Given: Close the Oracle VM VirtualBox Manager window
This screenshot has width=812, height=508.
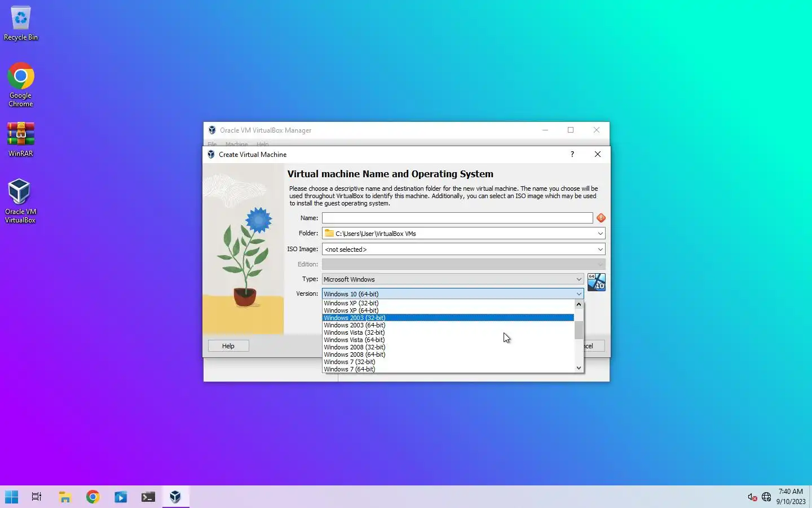Looking at the screenshot, I should click(597, 130).
